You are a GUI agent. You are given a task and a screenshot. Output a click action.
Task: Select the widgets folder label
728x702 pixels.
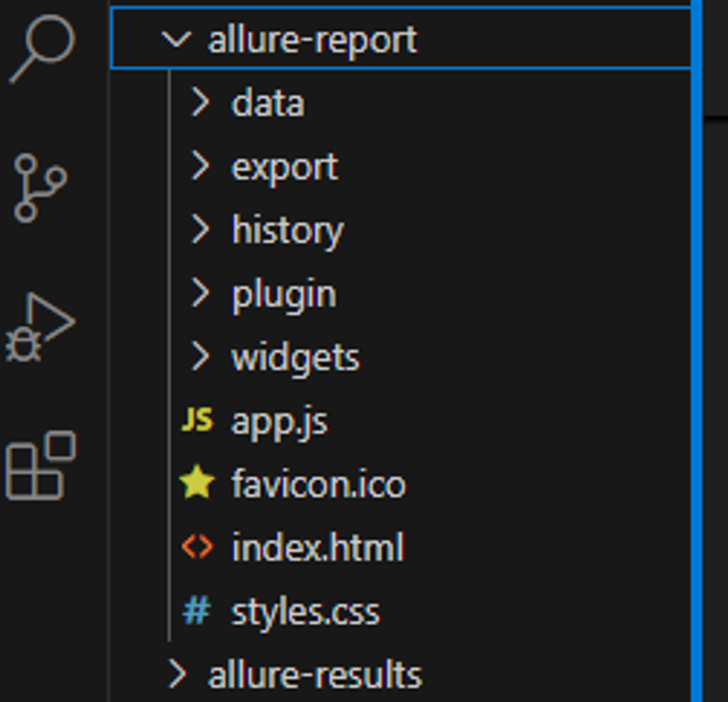tap(295, 358)
